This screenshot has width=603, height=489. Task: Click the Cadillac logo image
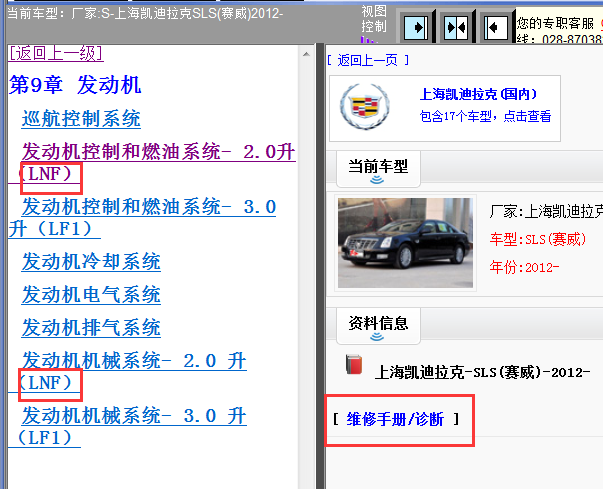[365, 106]
